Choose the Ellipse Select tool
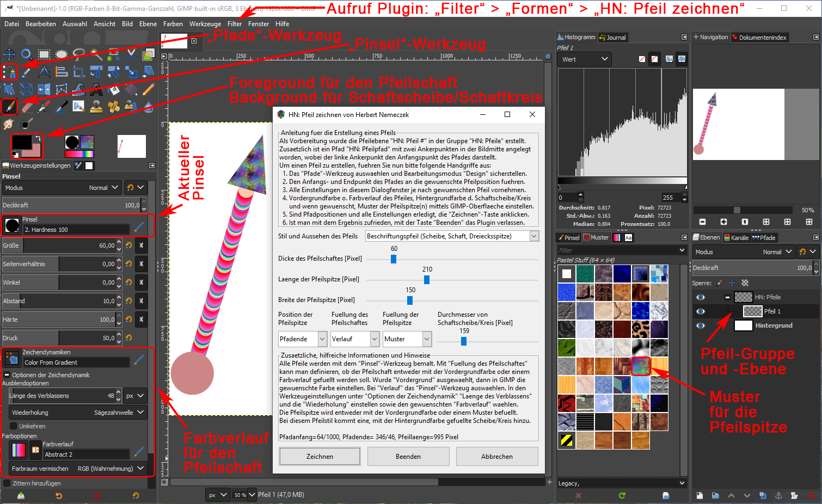 (x=62, y=54)
